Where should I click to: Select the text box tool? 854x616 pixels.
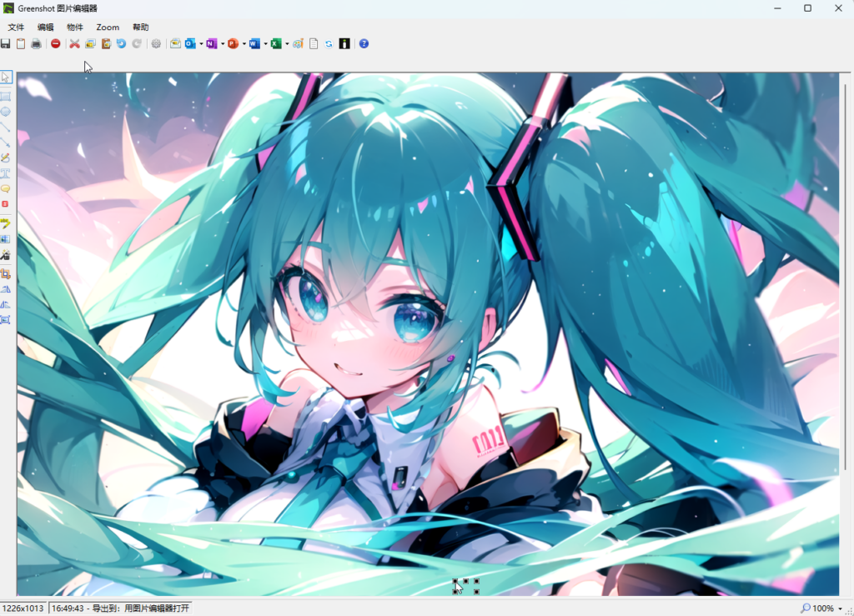tap(6, 173)
